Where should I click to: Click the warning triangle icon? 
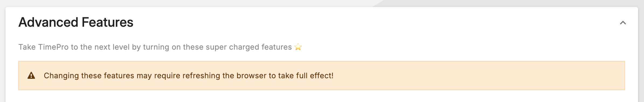coord(31,76)
